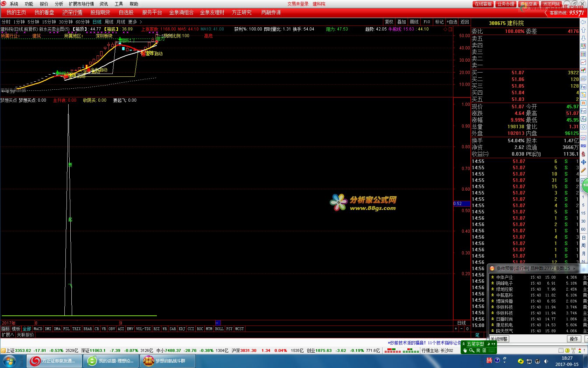Click the magnifier icon on Wubi IME bar
This screenshot has height=368, width=588.
pyautogui.click(x=471, y=350)
